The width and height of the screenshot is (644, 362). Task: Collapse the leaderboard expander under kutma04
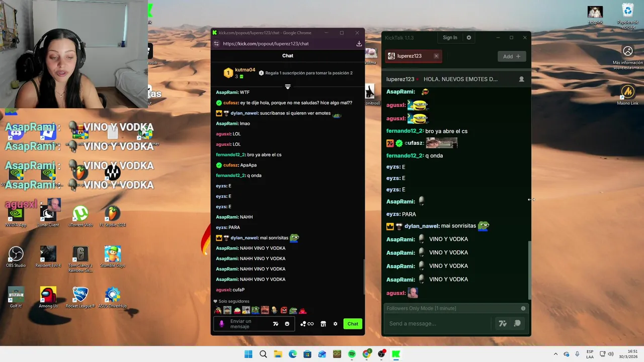pos(288,87)
